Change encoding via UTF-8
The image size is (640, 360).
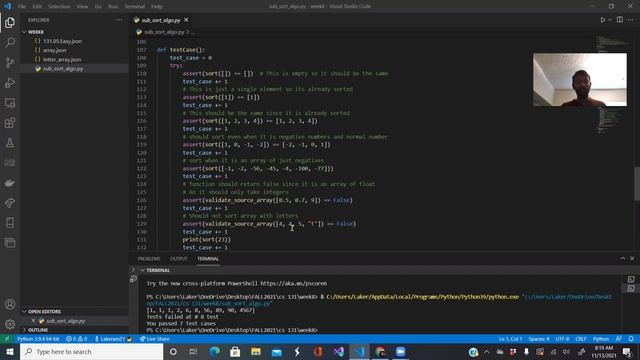click(x=562, y=339)
